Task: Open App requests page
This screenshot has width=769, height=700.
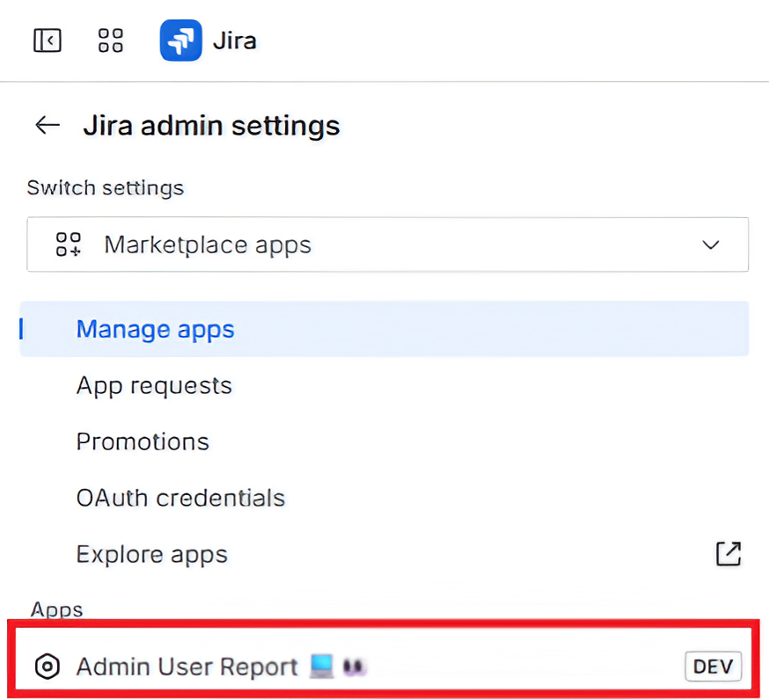Action: tap(154, 385)
